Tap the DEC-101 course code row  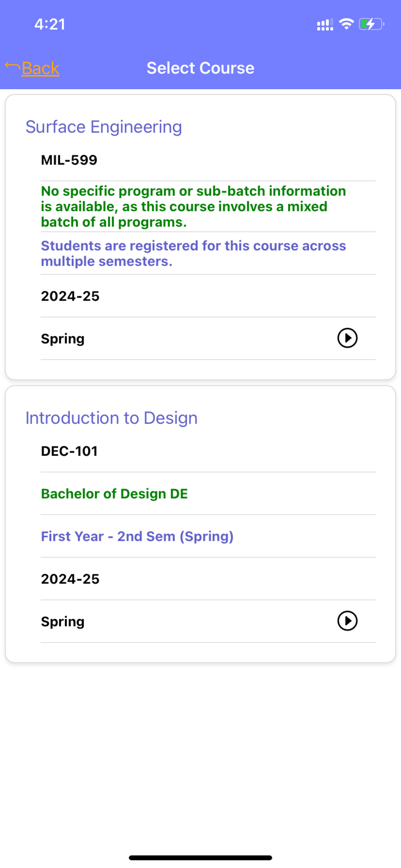tap(208, 451)
